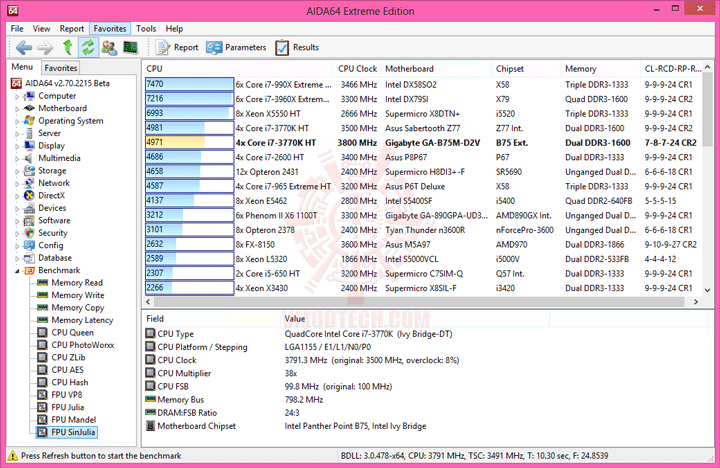Expand the Database tree node
The image size is (720, 468).
17,259
